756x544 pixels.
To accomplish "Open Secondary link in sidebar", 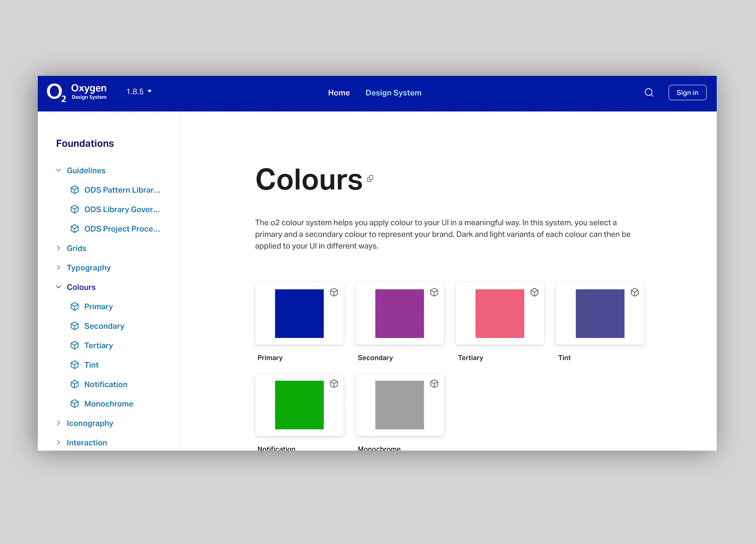I will click(104, 326).
